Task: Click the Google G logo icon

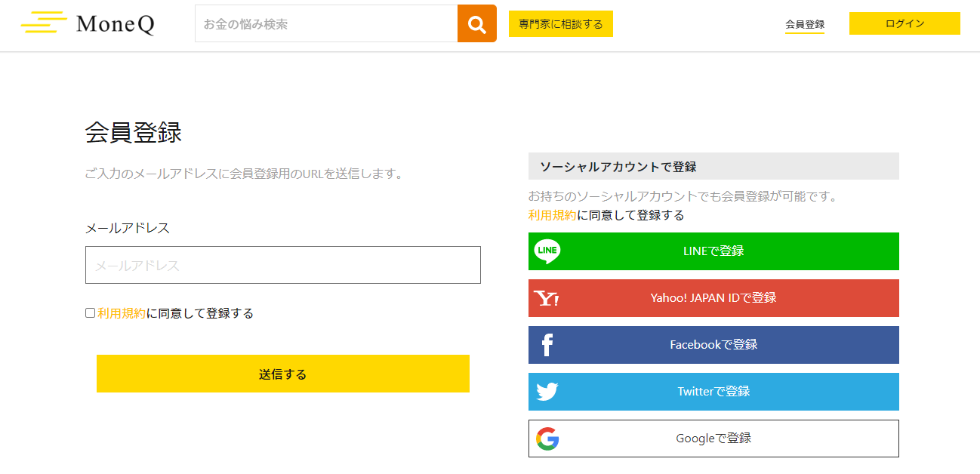Action: tap(547, 439)
